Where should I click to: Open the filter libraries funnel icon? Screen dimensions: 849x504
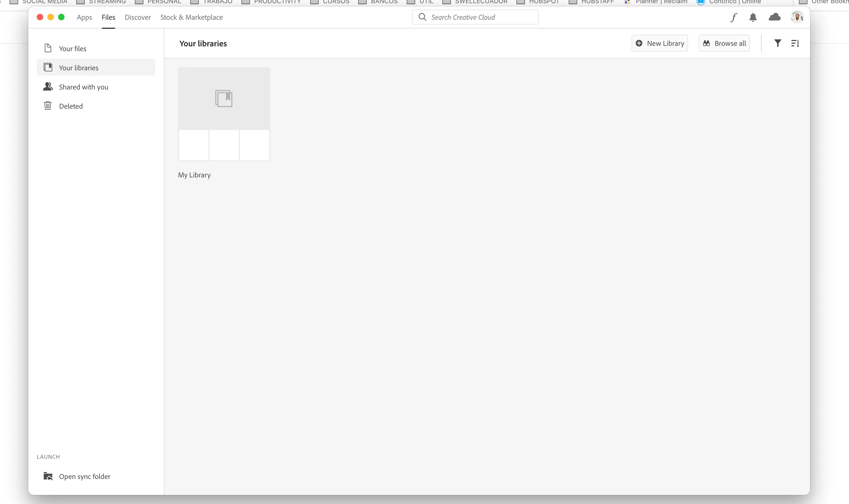tap(777, 43)
